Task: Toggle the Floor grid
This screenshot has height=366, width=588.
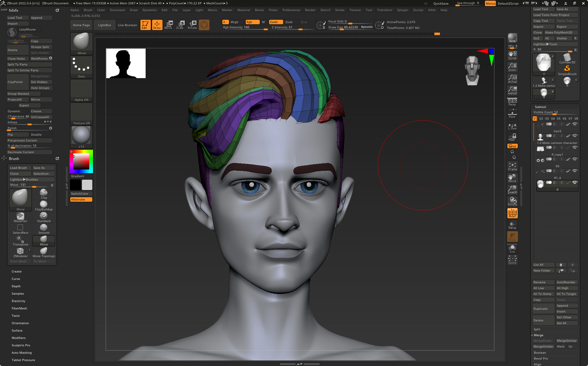Action: (512, 114)
